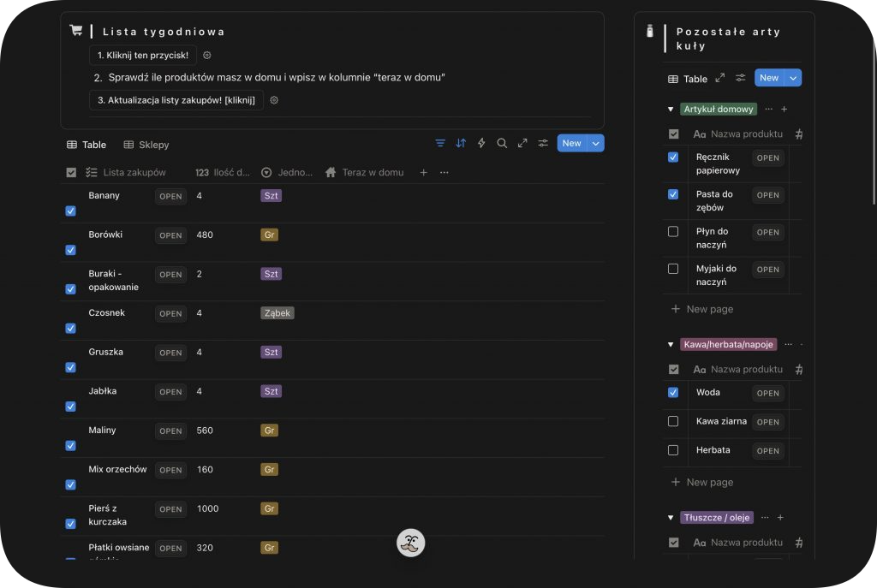The image size is (877, 588).
Task: Click the purple Szt tag in the Gruszka row
Action: (271, 352)
